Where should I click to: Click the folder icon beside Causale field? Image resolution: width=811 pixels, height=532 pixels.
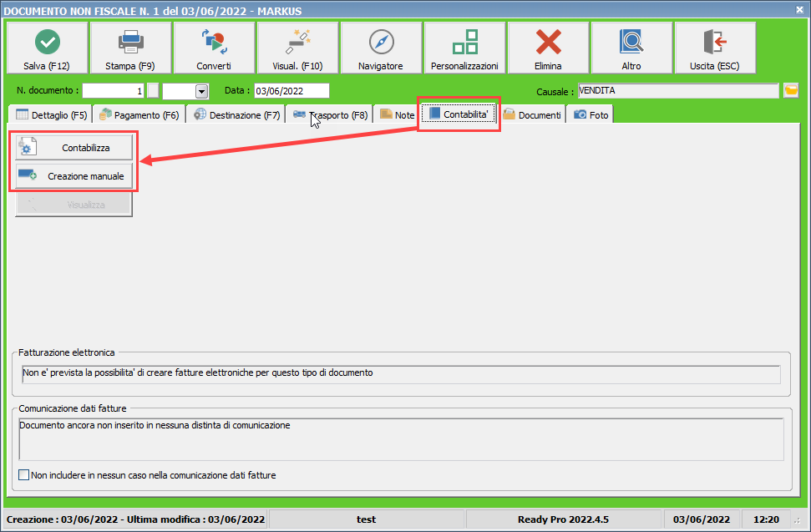click(x=791, y=90)
